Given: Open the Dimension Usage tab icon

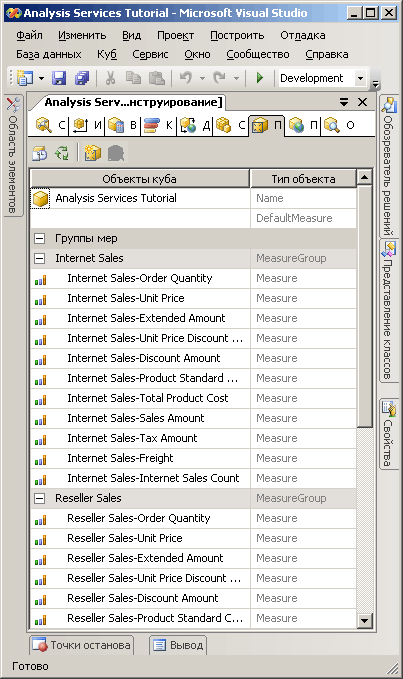Looking at the screenshot, I should tap(80, 125).
